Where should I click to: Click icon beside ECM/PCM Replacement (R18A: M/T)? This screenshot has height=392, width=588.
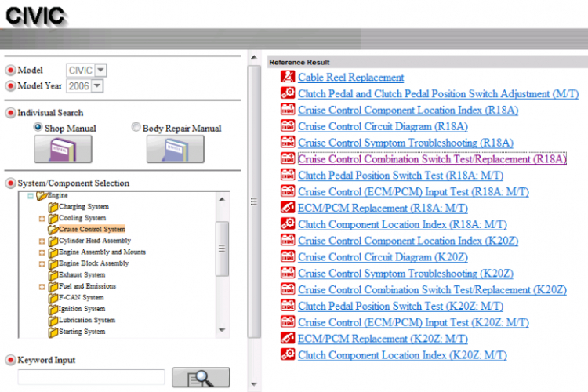pyautogui.click(x=288, y=207)
